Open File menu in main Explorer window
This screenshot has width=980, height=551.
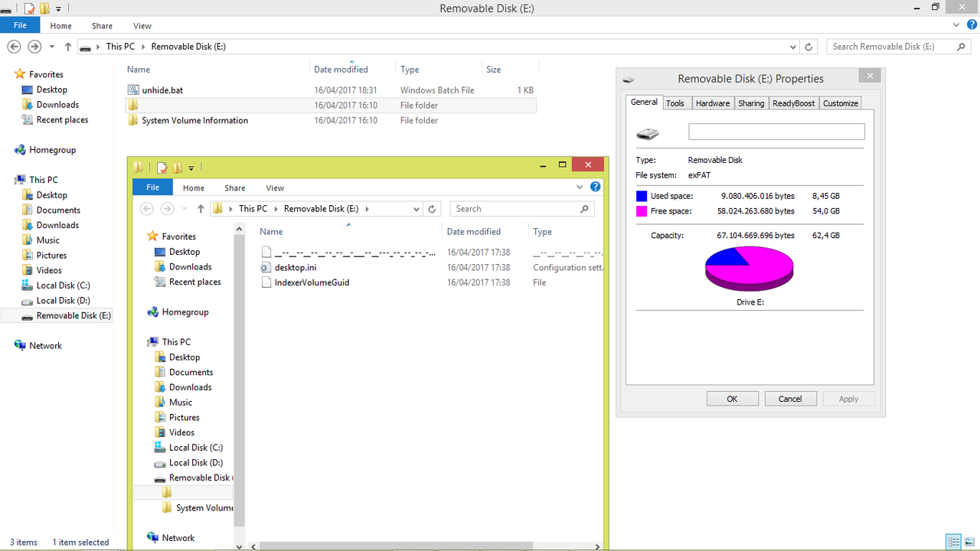20,25
